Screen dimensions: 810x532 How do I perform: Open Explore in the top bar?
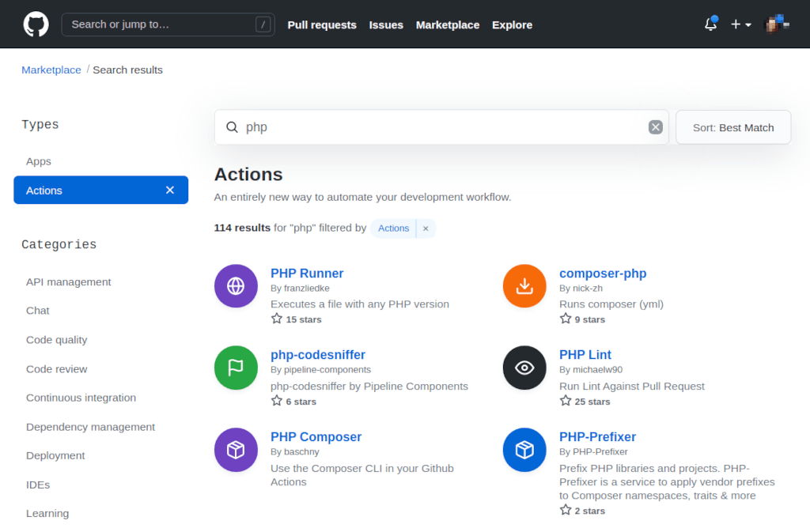[x=512, y=25]
